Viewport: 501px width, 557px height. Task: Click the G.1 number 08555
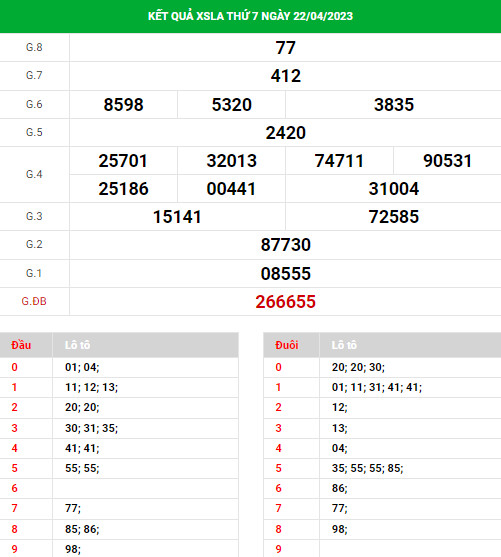pyautogui.click(x=285, y=274)
